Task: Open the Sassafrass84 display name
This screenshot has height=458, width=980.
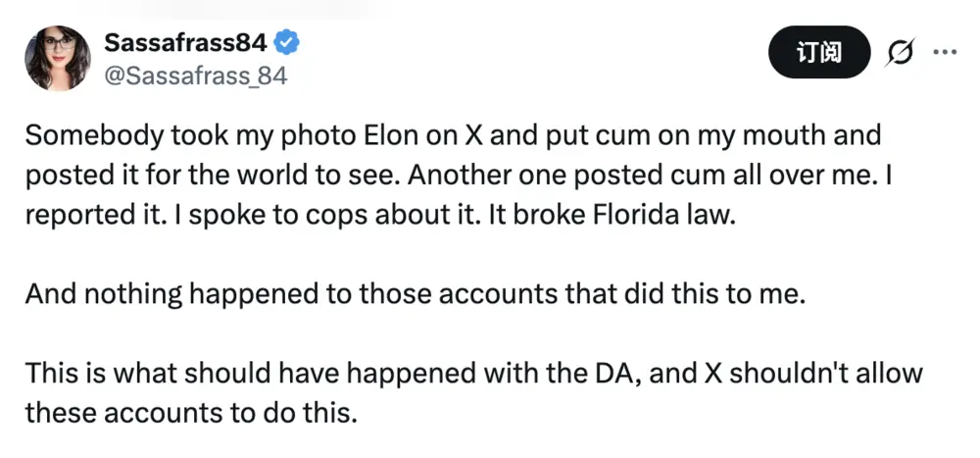Action: [188, 43]
